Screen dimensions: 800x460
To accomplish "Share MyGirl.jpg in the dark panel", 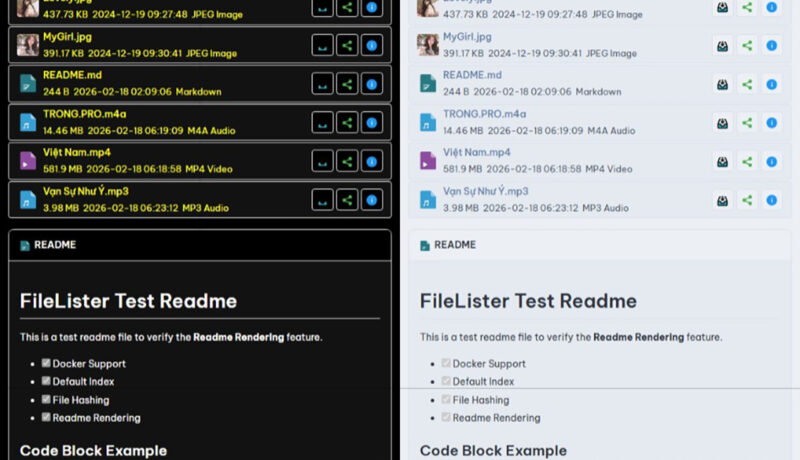I will coord(347,45).
